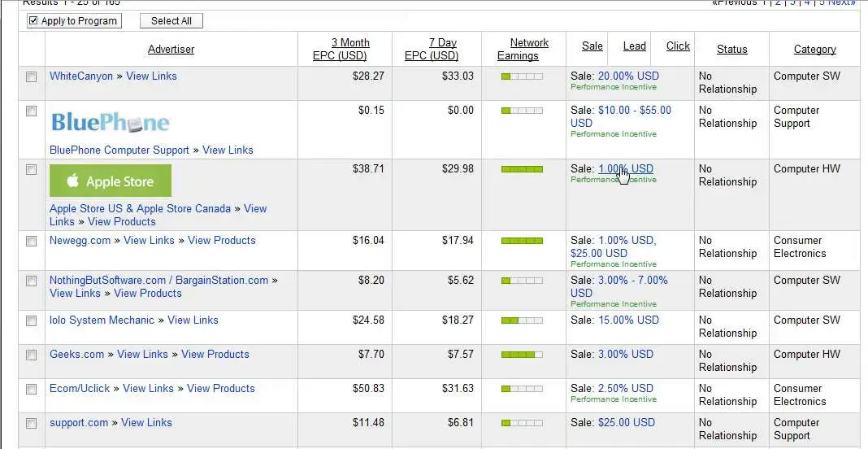Open Apple Store 1.00% USD sale link

tap(626, 168)
